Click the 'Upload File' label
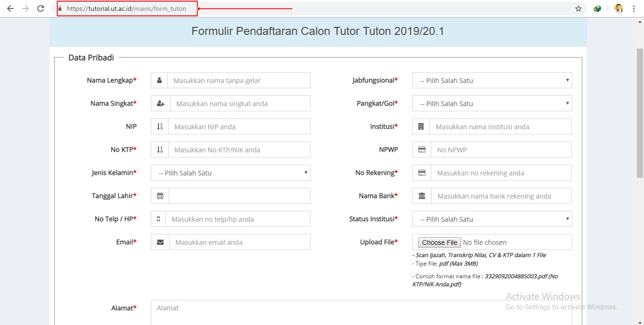This screenshot has height=325, width=644. (x=379, y=242)
